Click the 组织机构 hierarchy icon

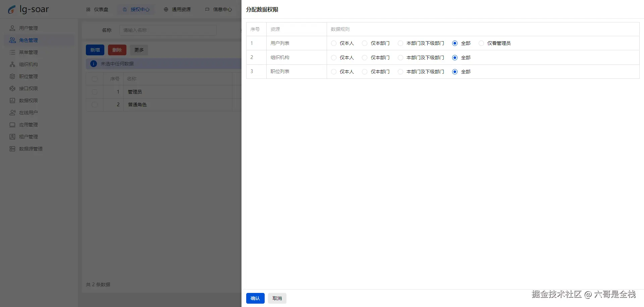coord(12,64)
